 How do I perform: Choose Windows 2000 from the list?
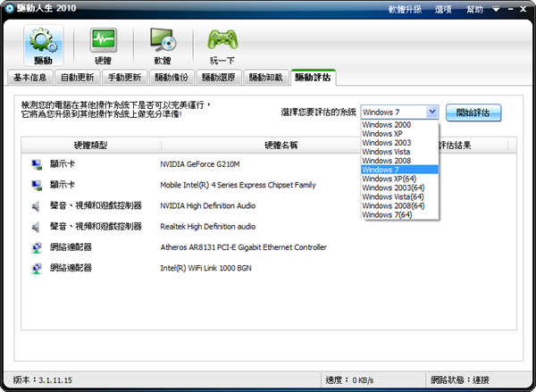[x=400, y=125]
